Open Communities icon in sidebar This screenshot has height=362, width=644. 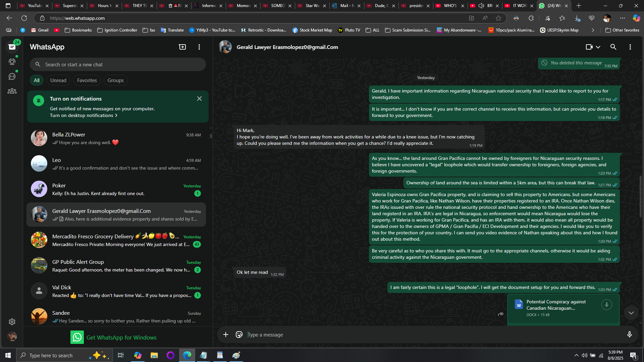[x=12, y=91]
